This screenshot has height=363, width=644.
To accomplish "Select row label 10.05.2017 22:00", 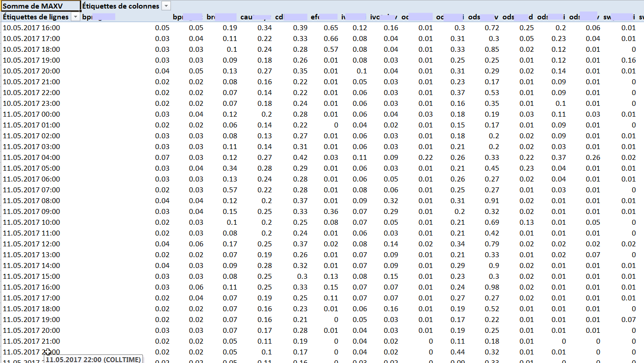I will click(x=32, y=93).
